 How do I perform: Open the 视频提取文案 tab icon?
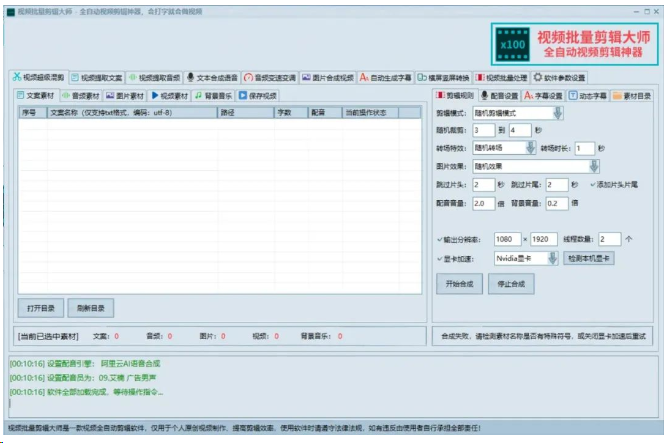click(x=75, y=77)
